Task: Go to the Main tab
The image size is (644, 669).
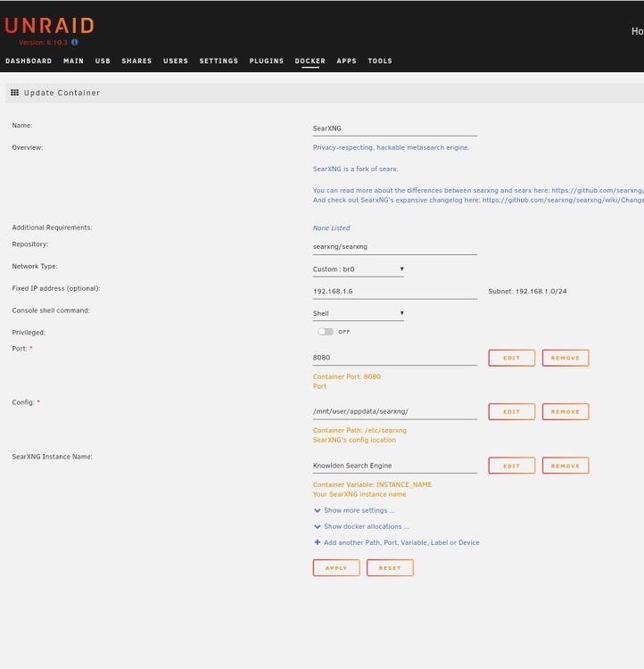Action: click(73, 61)
